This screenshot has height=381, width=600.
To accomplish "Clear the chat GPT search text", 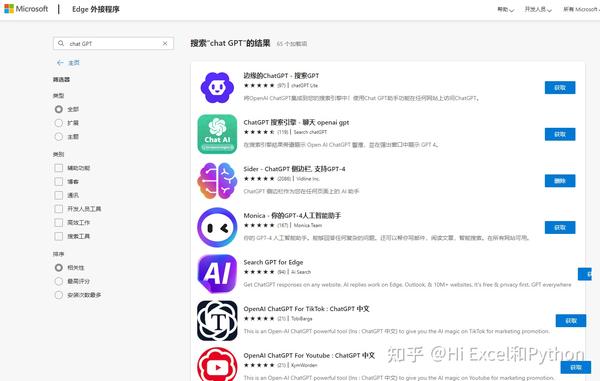I will [x=165, y=44].
